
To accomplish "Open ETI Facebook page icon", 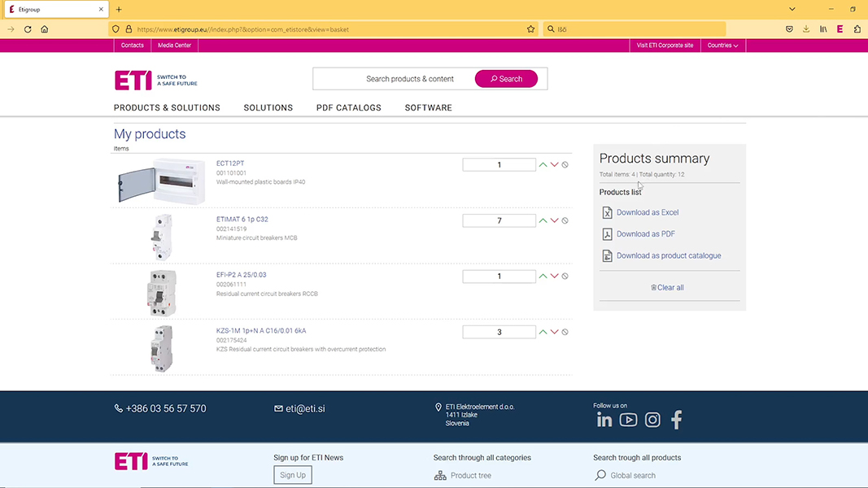I will (676, 420).
